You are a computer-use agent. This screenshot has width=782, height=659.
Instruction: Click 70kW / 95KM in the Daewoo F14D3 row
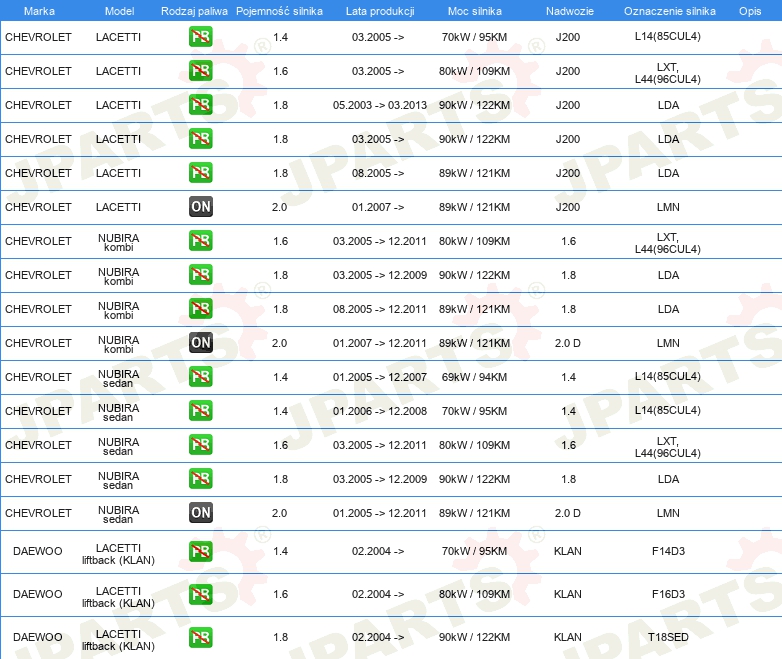pos(474,551)
